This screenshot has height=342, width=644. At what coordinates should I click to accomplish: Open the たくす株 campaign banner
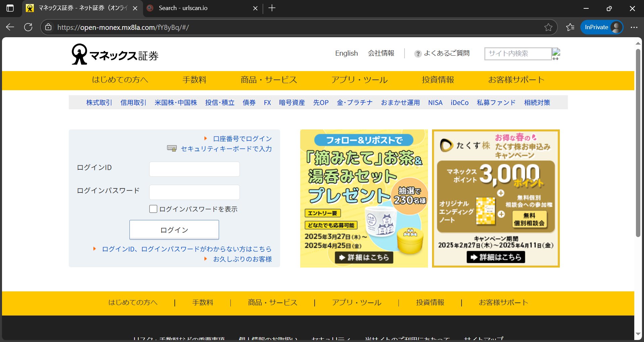coord(496,198)
